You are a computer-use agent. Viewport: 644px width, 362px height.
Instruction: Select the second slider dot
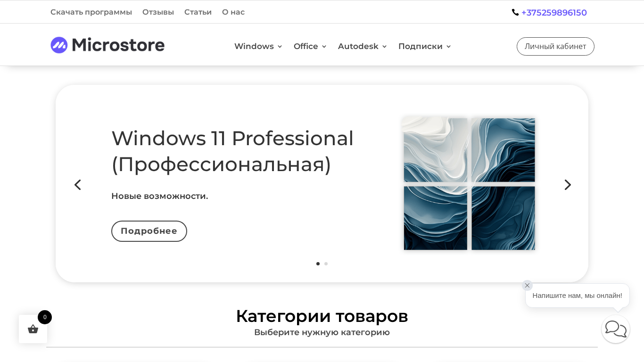(326, 264)
